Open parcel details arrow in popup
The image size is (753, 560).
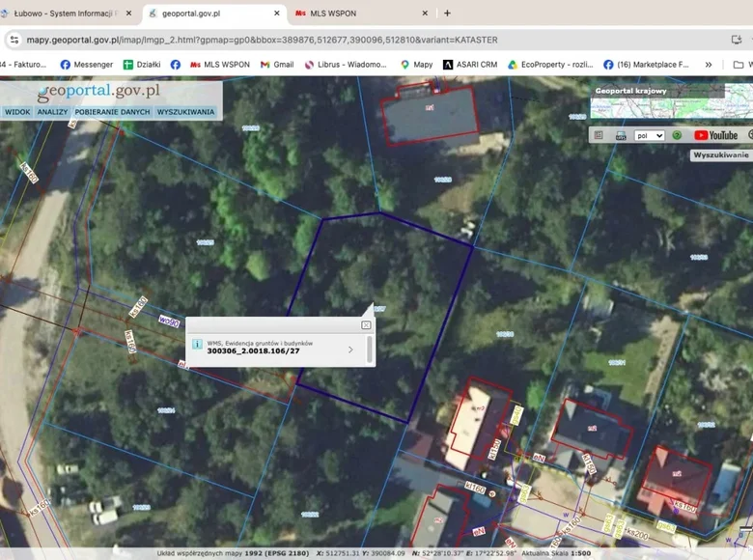(x=350, y=350)
